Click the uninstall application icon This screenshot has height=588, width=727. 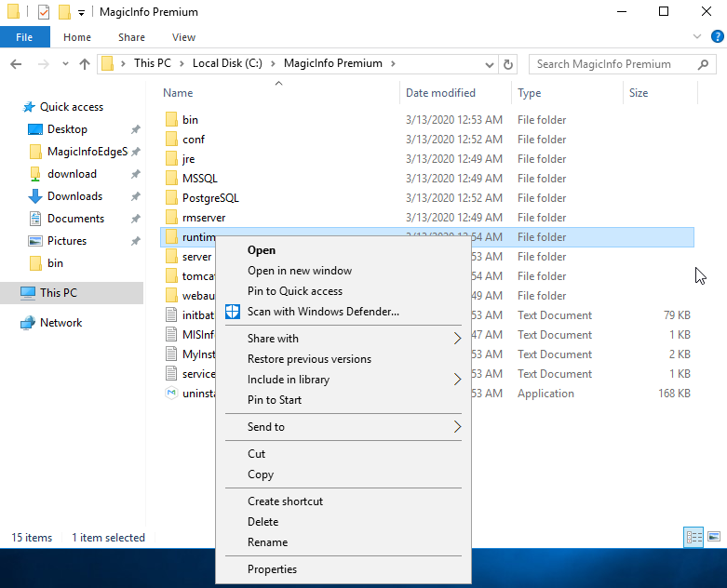coord(171,393)
